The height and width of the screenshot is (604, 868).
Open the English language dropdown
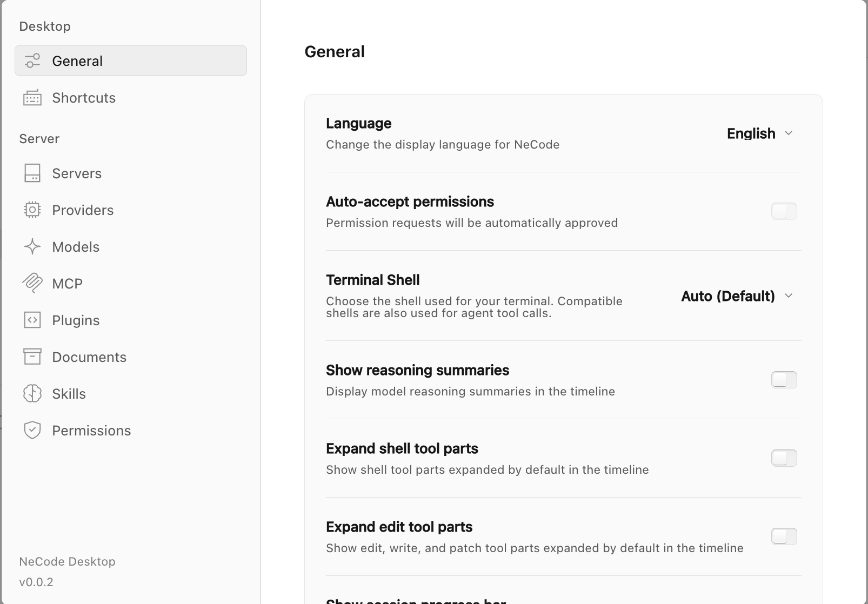point(760,133)
